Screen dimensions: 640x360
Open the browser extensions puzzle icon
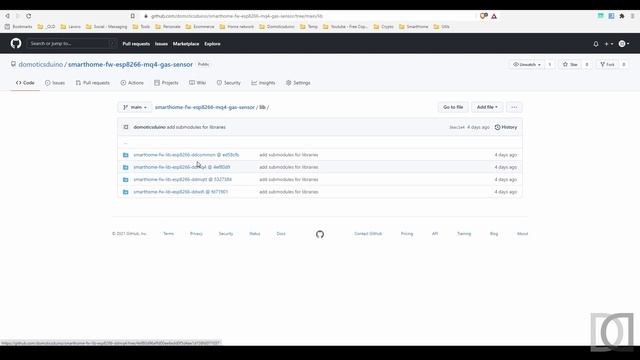(622, 16)
